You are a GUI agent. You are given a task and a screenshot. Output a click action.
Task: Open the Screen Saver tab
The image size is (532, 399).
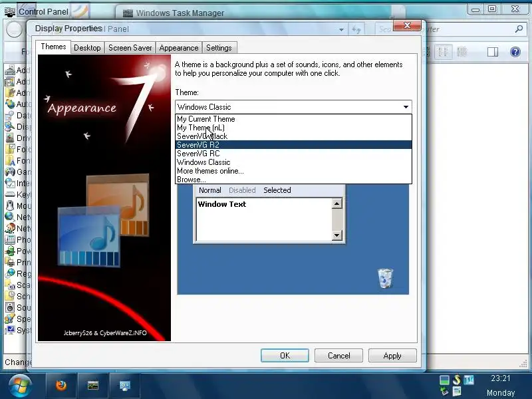pos(130,48)
